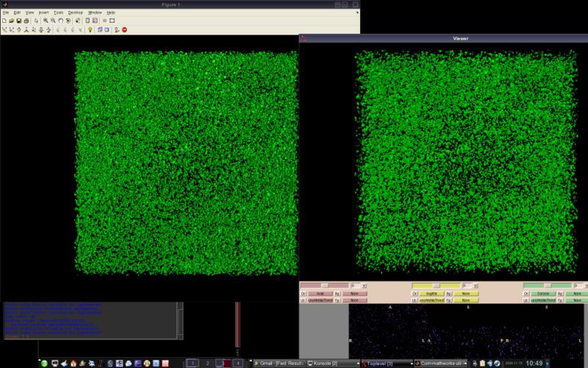Open the green KDE start menu icon
The image size is (588, 368).
coord(44,363)
